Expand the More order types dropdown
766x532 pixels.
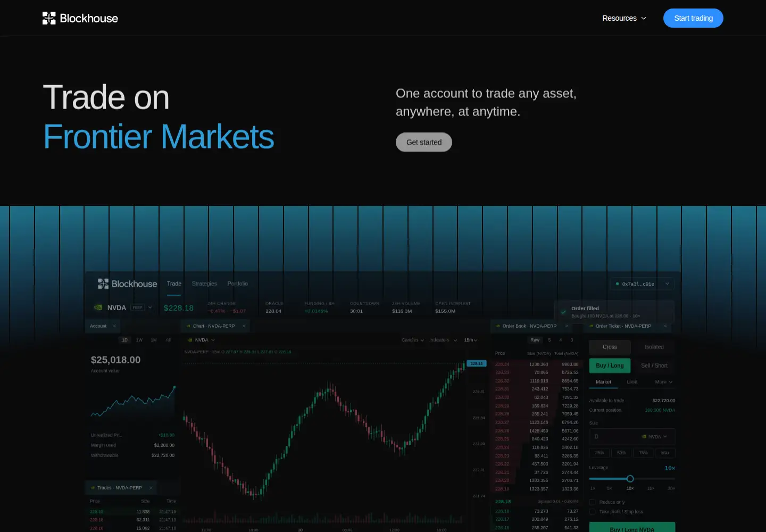coord(663,382)
